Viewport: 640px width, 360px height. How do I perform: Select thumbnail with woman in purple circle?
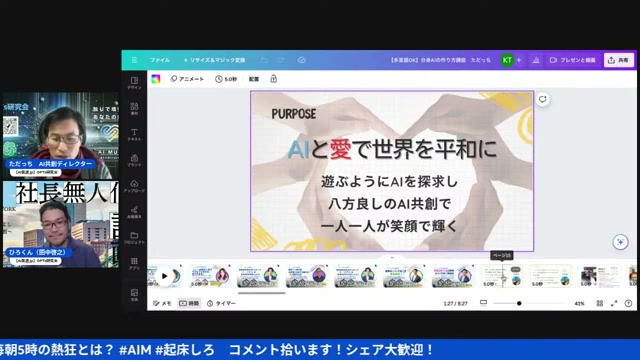[210, 276]
